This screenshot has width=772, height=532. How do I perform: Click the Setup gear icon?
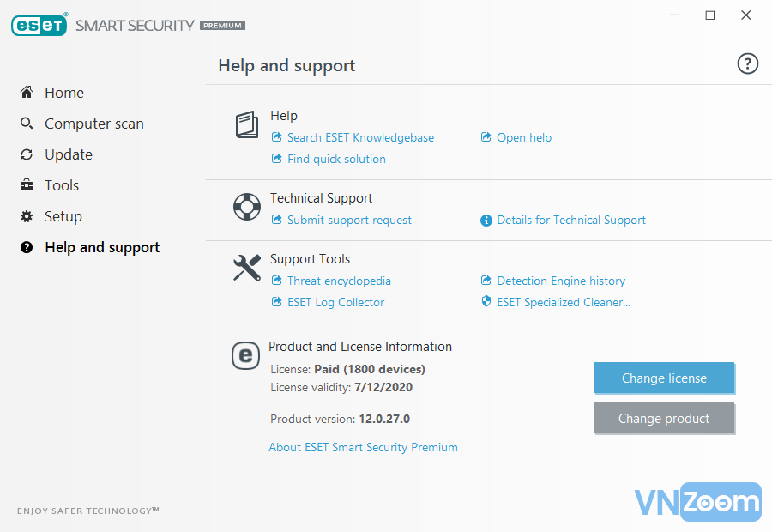[27, 216]
